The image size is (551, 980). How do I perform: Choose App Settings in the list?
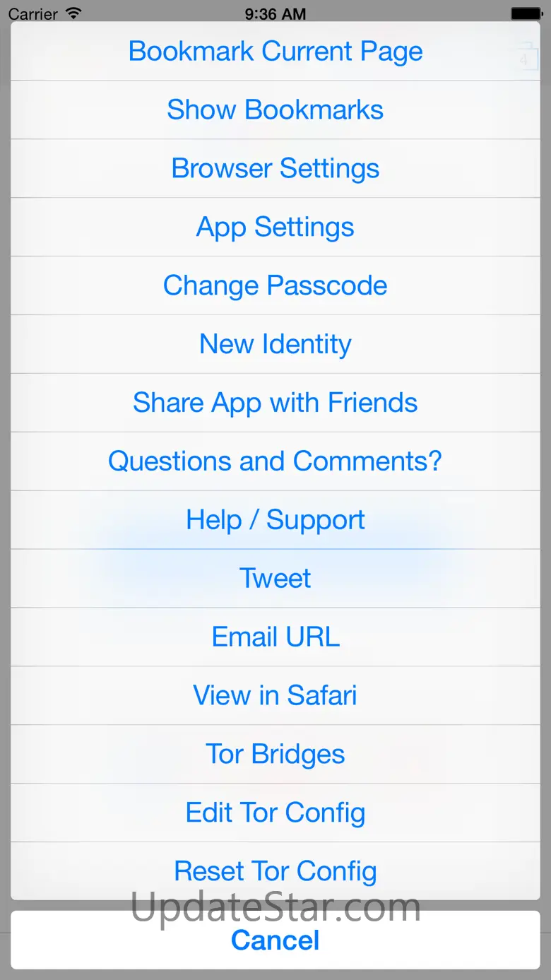coord(275,227)
